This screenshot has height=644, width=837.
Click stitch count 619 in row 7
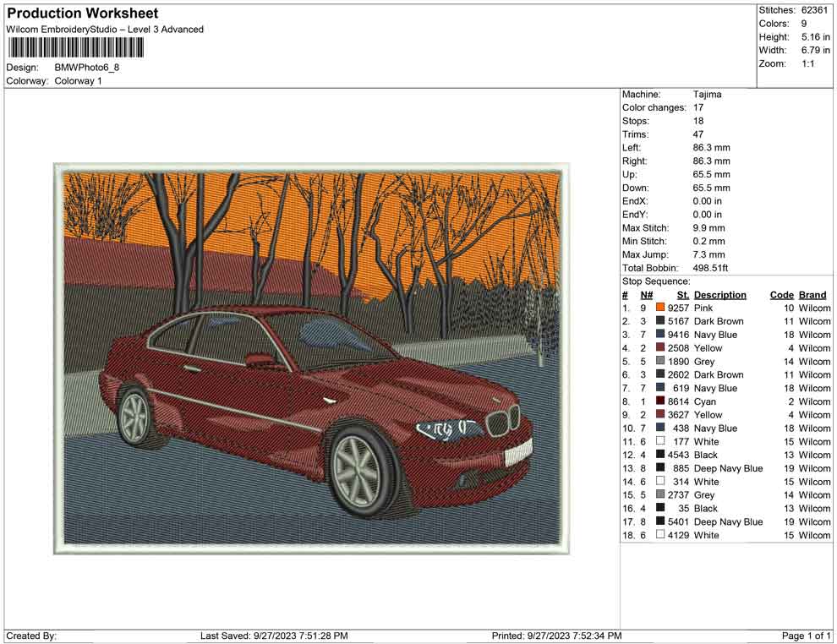[681, 388]
